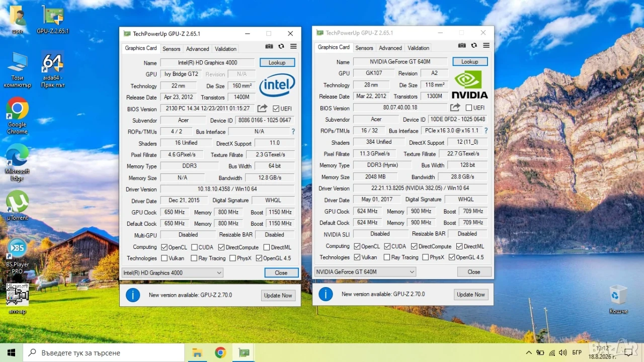This screenshot has width=644, height=362.
Task: Toggle DirectCompute checkbox in NVIDIA window
Action: point(414,246)
